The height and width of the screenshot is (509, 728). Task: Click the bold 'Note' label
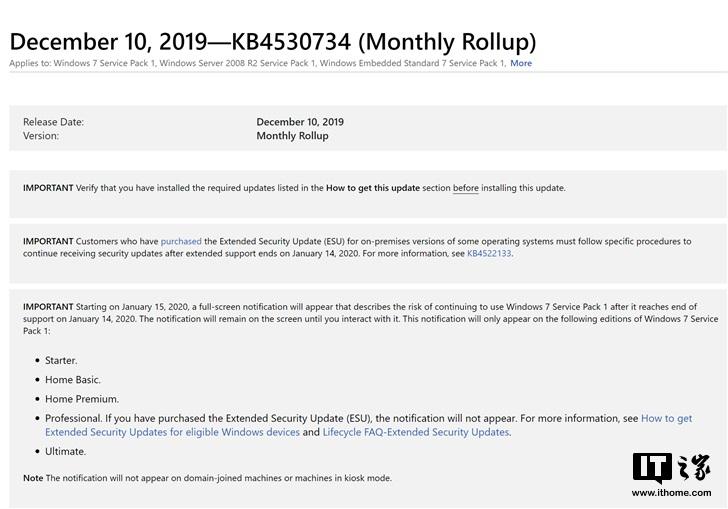point(33,478)
